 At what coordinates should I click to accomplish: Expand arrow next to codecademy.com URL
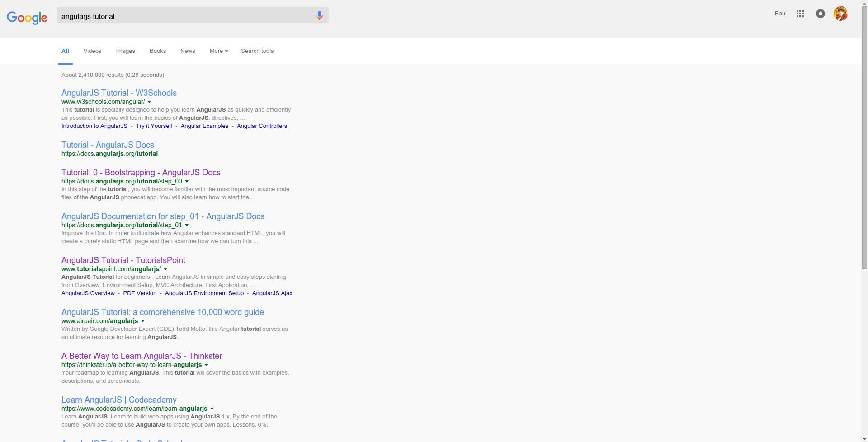point(212,409)
